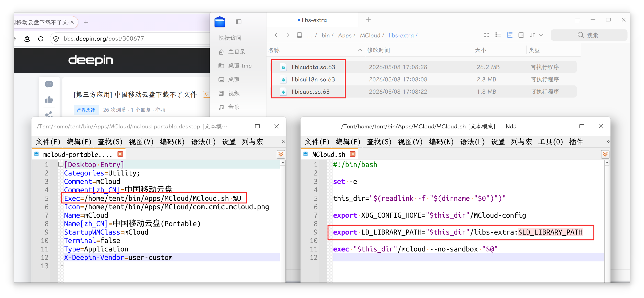
Task: Open 插件 menu in MCloud.sh editor
Action: click(x=576, y=142)
